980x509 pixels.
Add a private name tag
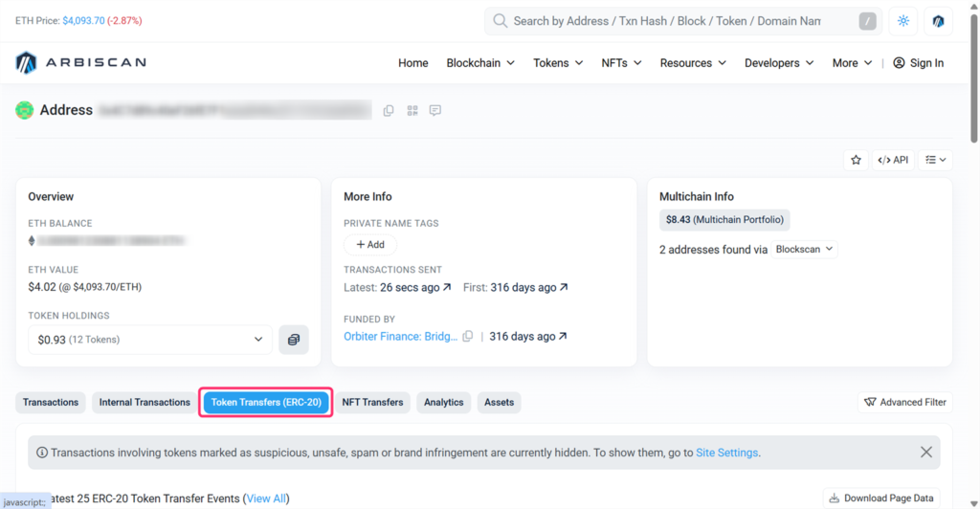[369, 245]
